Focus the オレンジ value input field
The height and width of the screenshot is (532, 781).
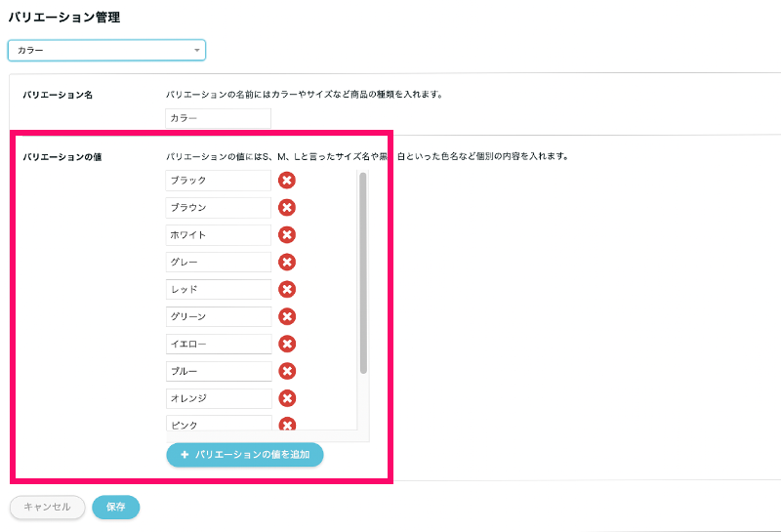click(218, 399)
